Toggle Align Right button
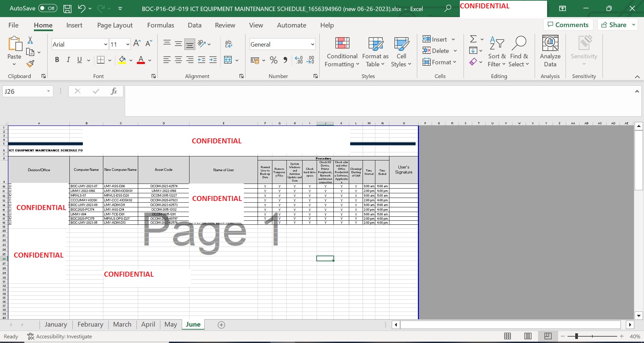Viewport: 644px width, 343px height. point(190,60)
